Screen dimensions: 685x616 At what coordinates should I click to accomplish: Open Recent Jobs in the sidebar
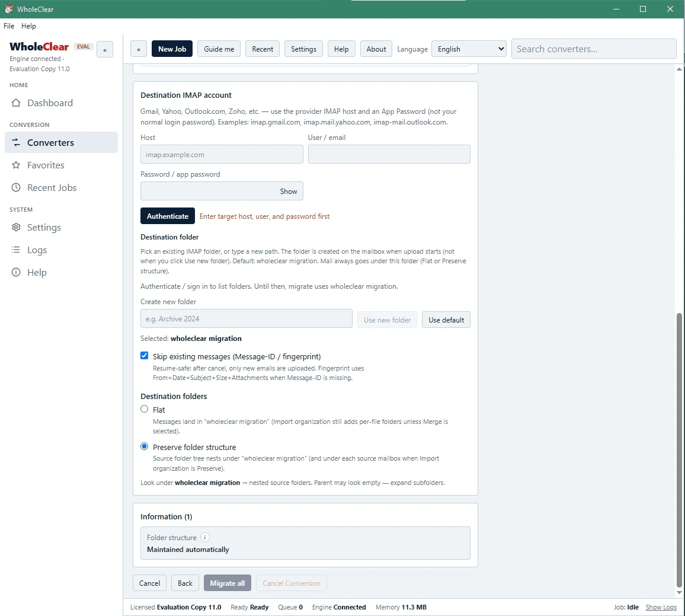point(61,187)
